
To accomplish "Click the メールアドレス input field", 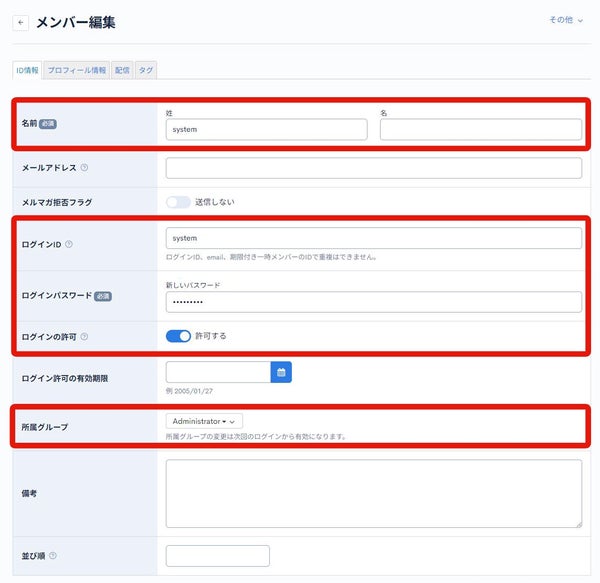I will coord(374,168).
